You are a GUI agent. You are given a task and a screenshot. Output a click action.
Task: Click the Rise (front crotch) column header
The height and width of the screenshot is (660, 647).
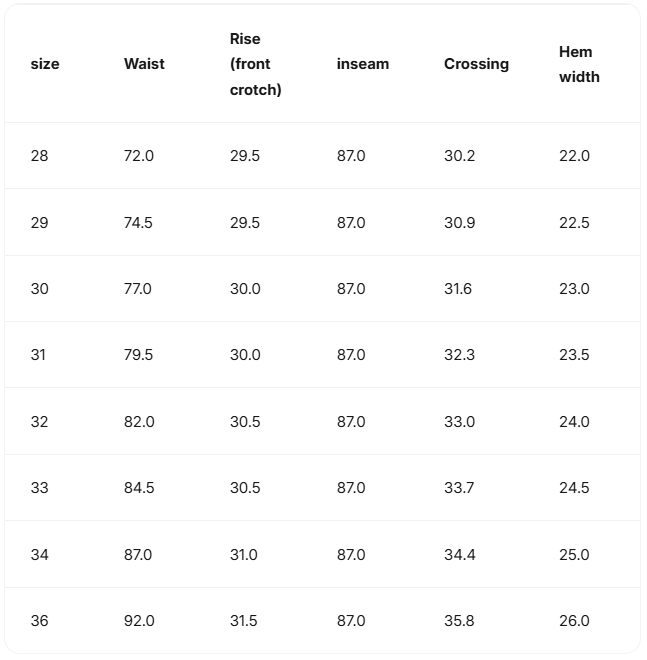point(255,64)
